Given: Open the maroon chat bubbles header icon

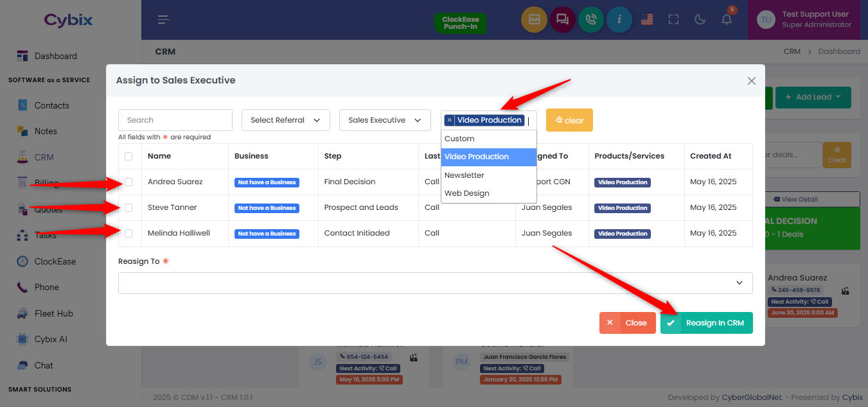Looking at the screenshot, I should [562, 19].
